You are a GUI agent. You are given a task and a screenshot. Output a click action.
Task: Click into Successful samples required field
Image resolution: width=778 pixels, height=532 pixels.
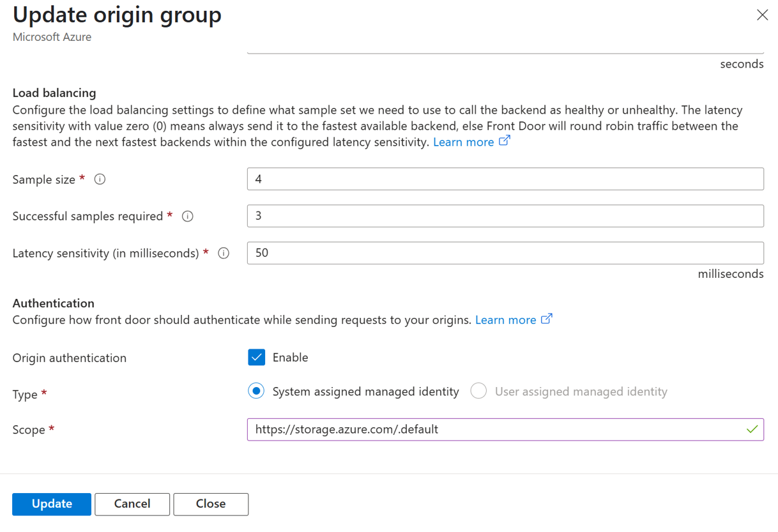pos(505,216)
